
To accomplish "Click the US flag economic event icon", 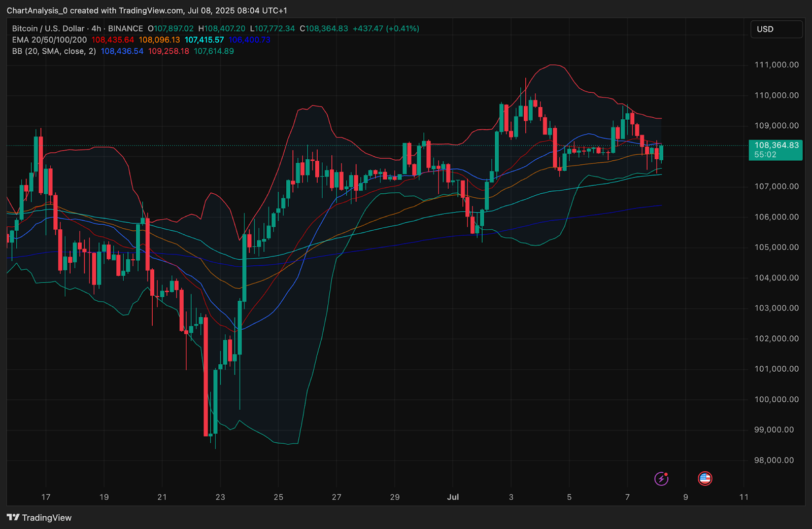I will pos(705,478).
